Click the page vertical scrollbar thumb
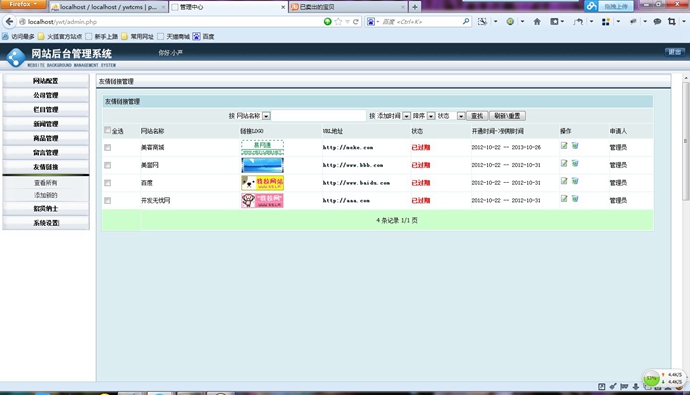The width and height of the screenshot is (690, 395). click(x=685, y=141)
